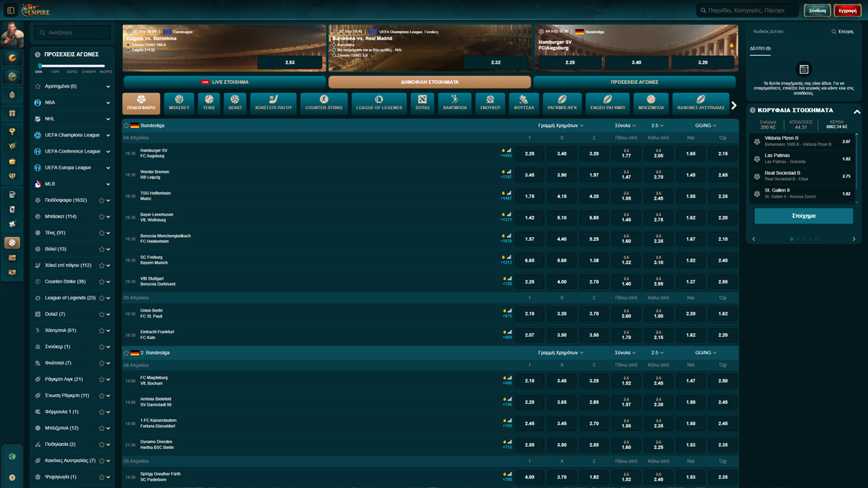Collapse the sidebar using the panel icon
The image size is (868, 488).
11,10
